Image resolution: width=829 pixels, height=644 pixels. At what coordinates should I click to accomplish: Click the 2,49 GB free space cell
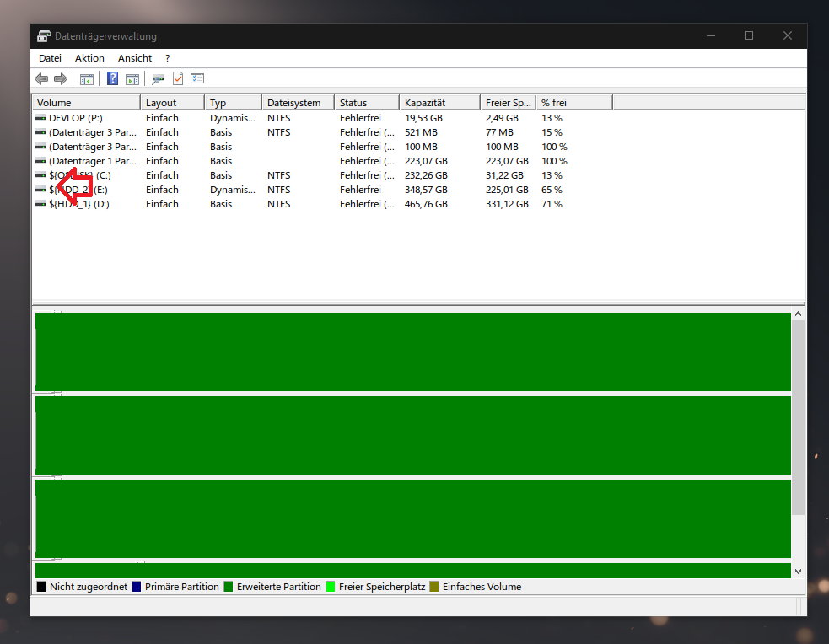tap(502, 118)
